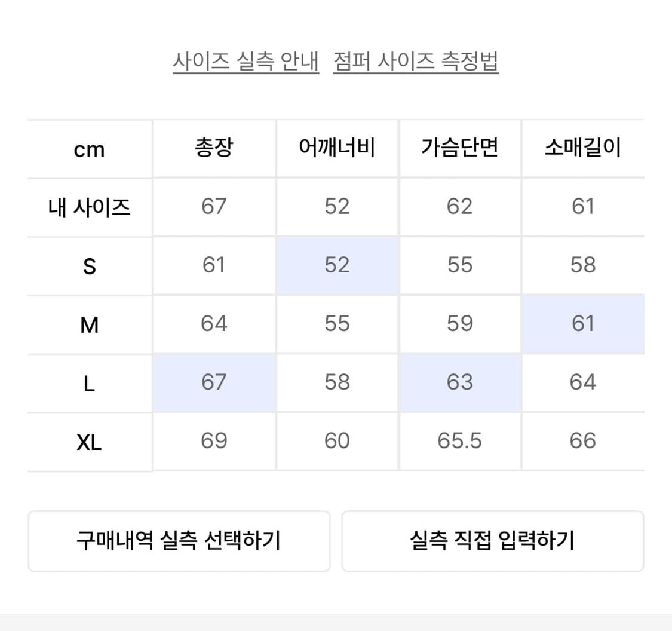Click the 어깨너비 column header
The height and width of the screenshot is (631, 672).
(x=337, y=149)
